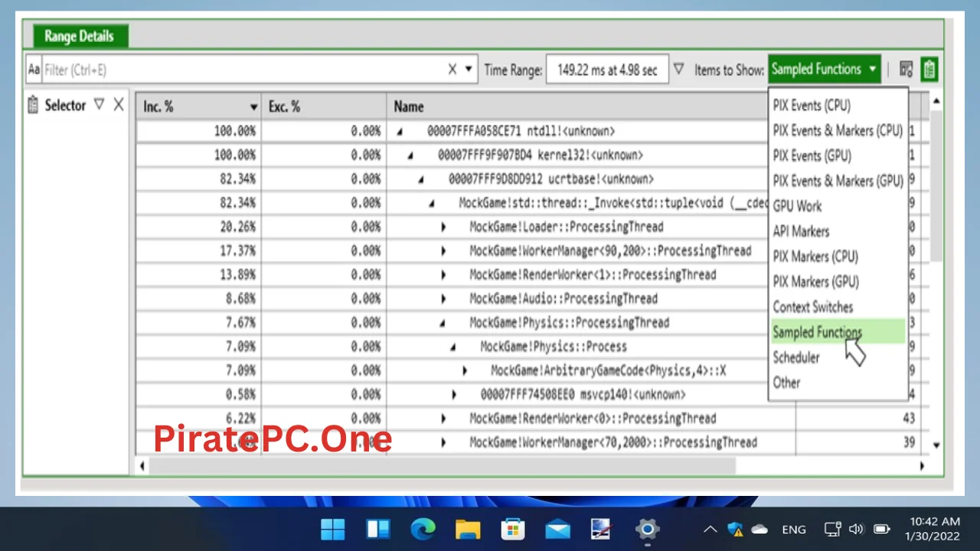The image size is (980, 551).
Task: Expand MockGame!Audio::ProcessingThread node
Action: (443, 299)
